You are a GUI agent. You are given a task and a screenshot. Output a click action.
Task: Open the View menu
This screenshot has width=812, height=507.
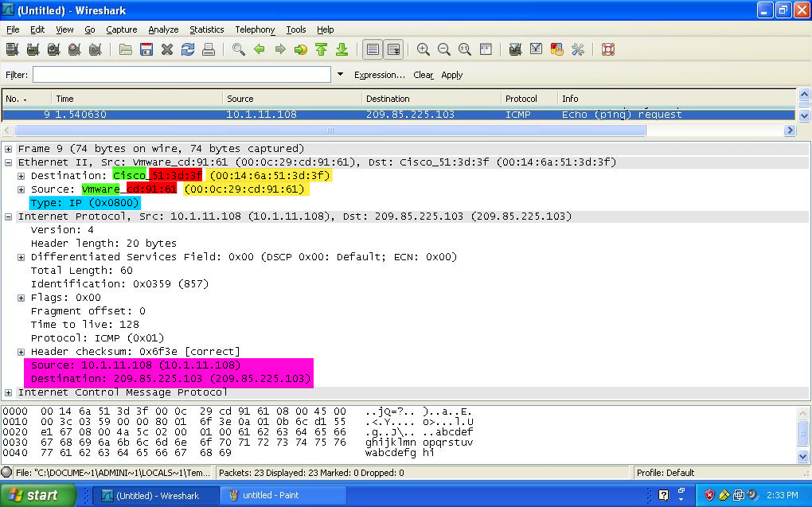pyautogui.click(x=64, y=29)
